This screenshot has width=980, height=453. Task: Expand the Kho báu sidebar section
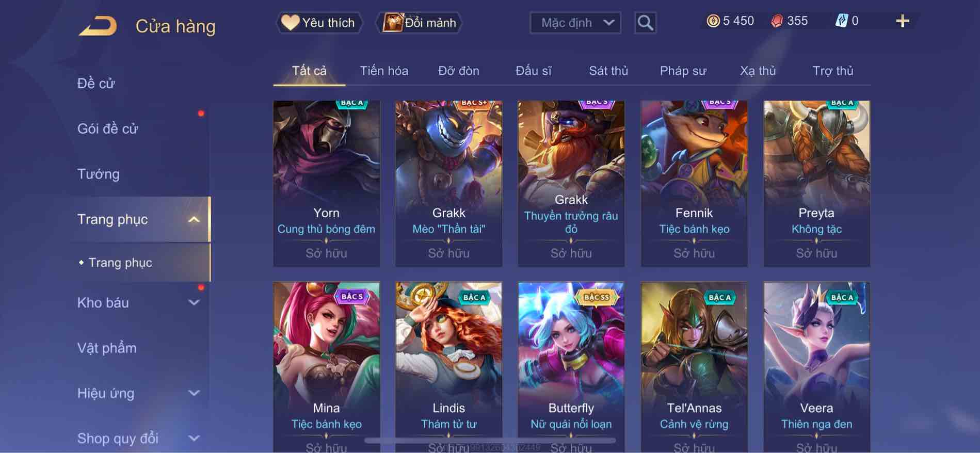click(194, 303)
